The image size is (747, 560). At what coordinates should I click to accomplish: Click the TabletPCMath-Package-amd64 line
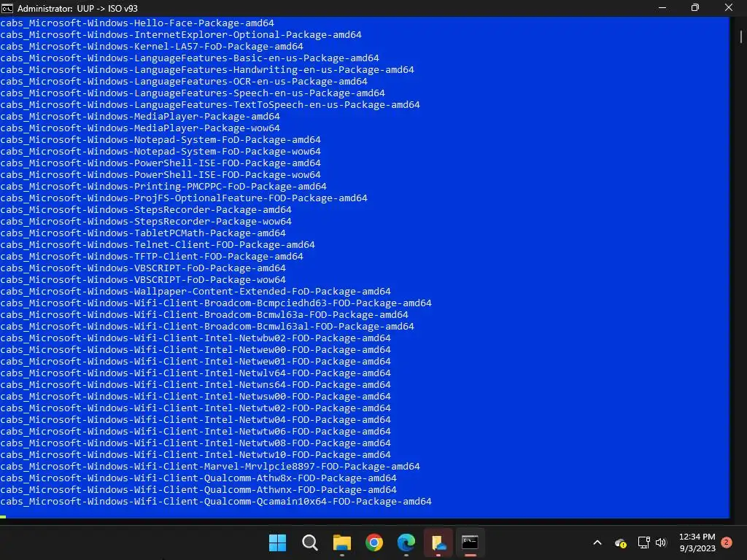(143, 233)
